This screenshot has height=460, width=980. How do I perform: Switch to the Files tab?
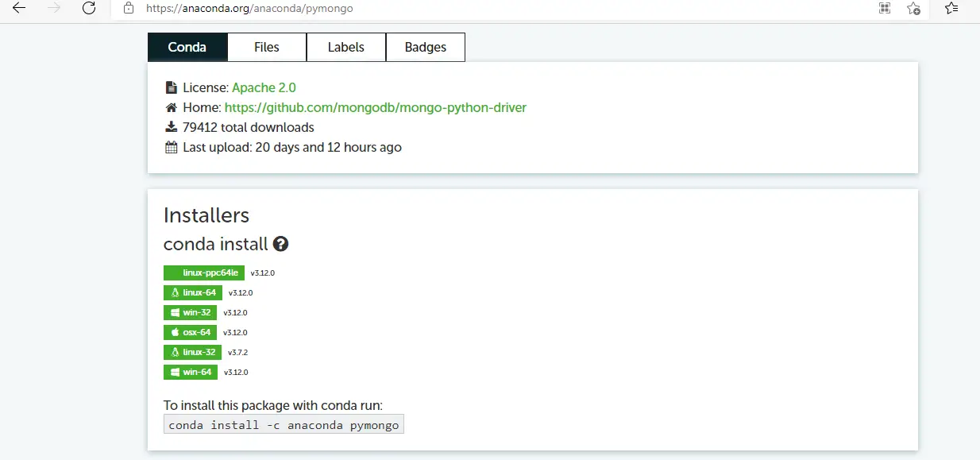[267, 47]
